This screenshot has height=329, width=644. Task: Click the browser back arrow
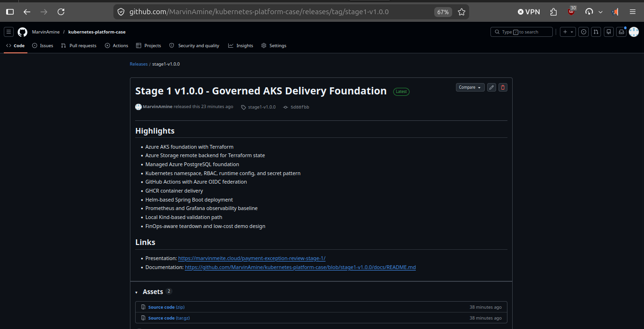[27, 12]
